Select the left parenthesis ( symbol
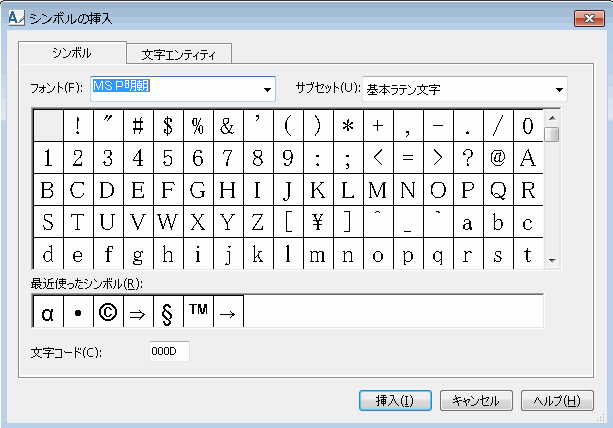 point(289,125)
